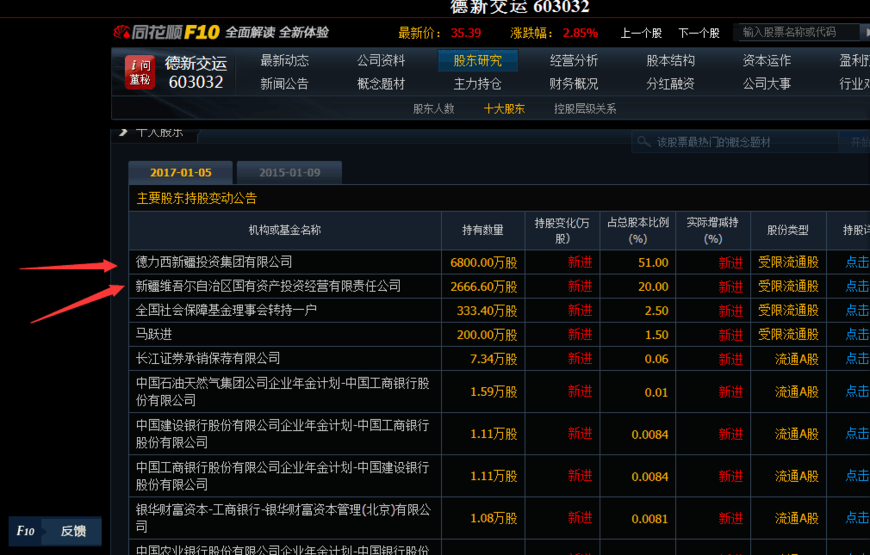Click the 问董秘 red icon
The image size is (870, 555).
click(139, 72)
